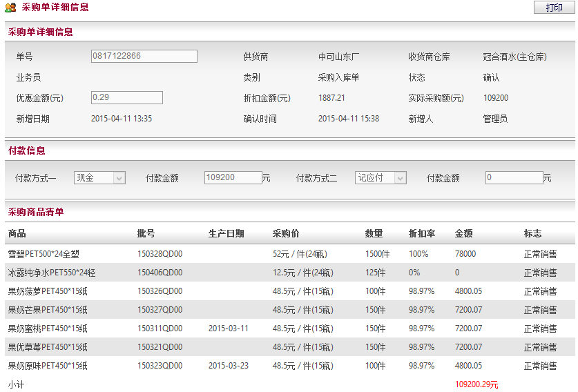Select product 果优草莓PET450*15纸
This screenshot has width=578, height=392.
point(48,347)
